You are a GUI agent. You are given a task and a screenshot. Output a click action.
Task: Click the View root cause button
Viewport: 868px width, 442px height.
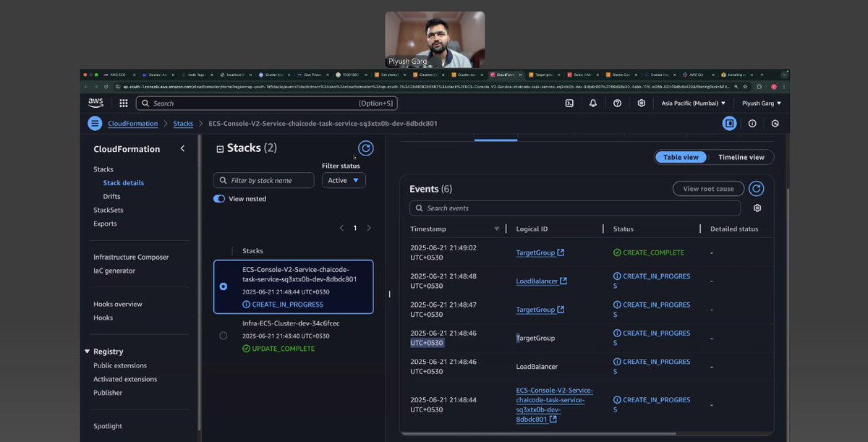[708, 189]
